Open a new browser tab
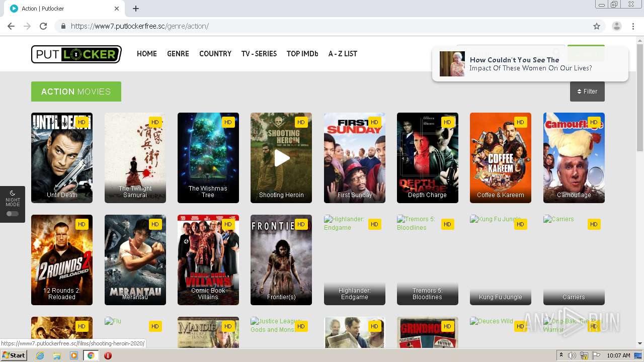 pos(136,9)
